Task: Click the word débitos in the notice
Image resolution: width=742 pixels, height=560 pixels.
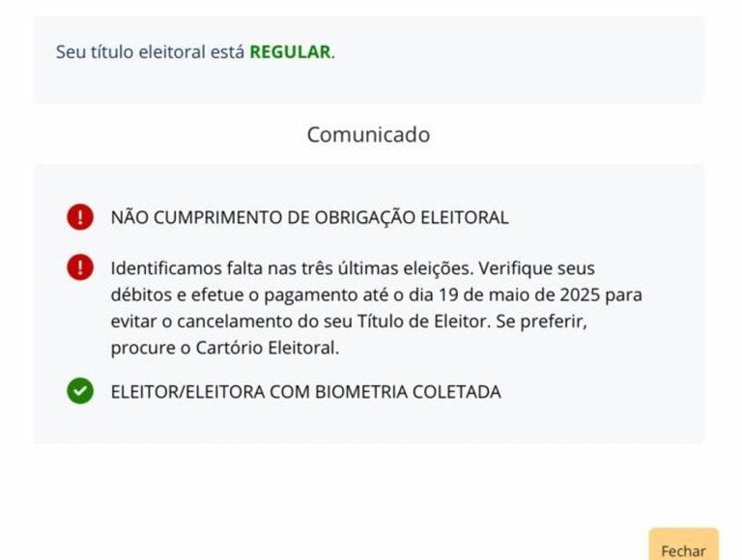Action: point(138,294)
